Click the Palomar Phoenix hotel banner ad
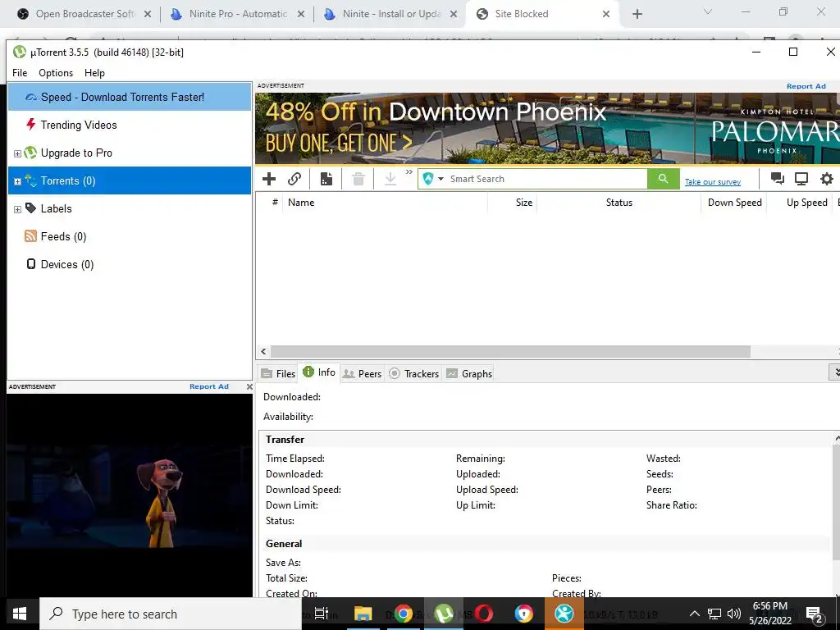This screenshot has height=630, width=840. click(x=547, y=128)
